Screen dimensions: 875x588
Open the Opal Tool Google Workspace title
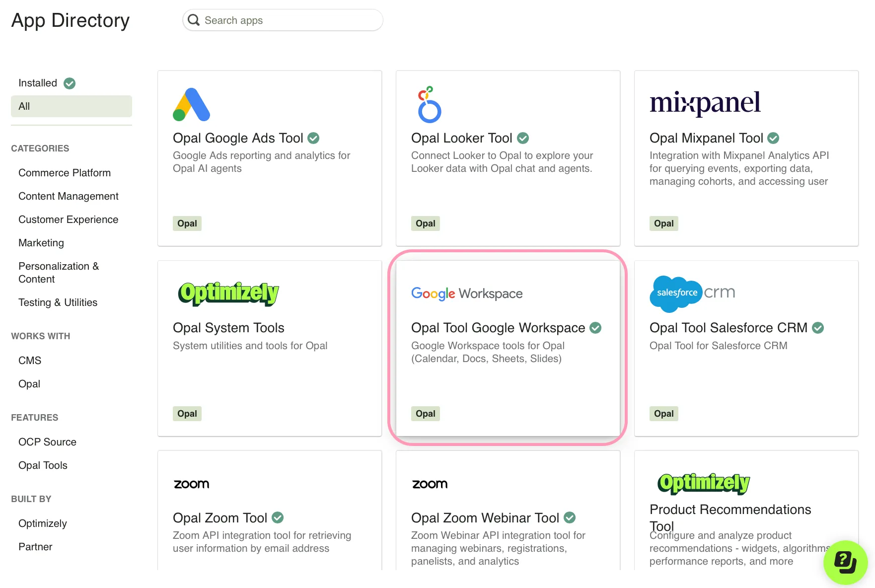pos(498,328)
